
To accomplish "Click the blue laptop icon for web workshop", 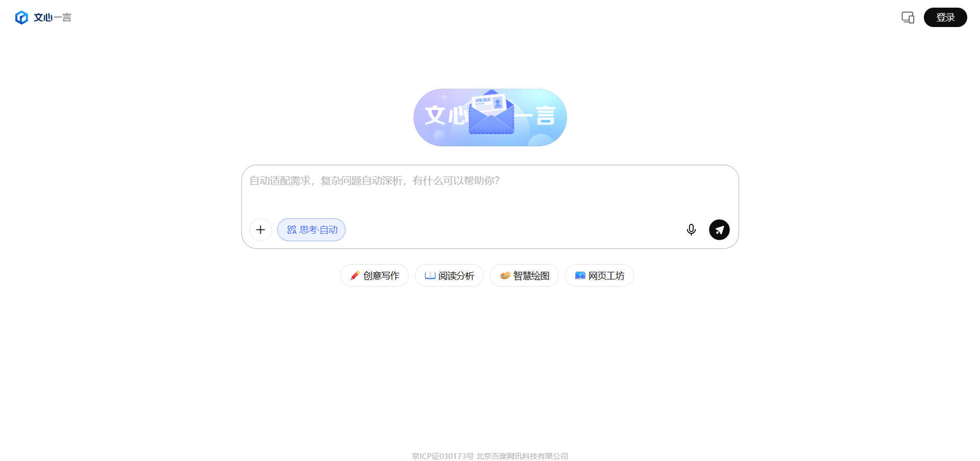I will pos(580,276).
